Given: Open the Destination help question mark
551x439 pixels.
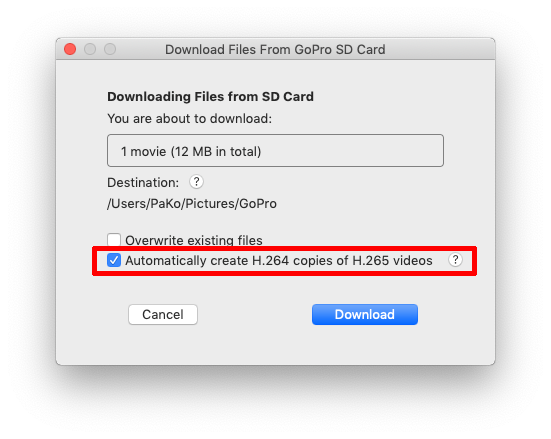Looking at the screenshot, I should click(196, 182).
